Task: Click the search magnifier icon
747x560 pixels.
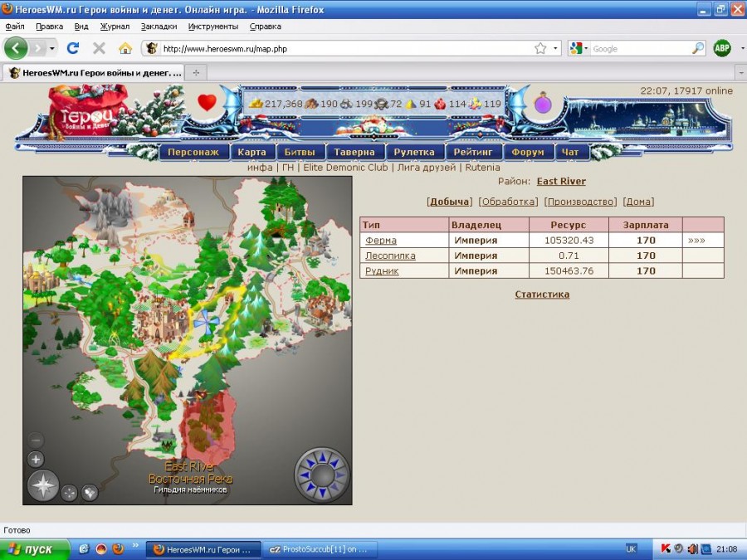Action: coord(698,48)
